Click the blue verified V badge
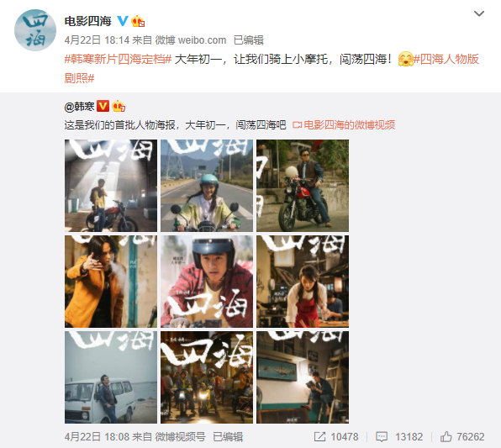 (123, 21)
